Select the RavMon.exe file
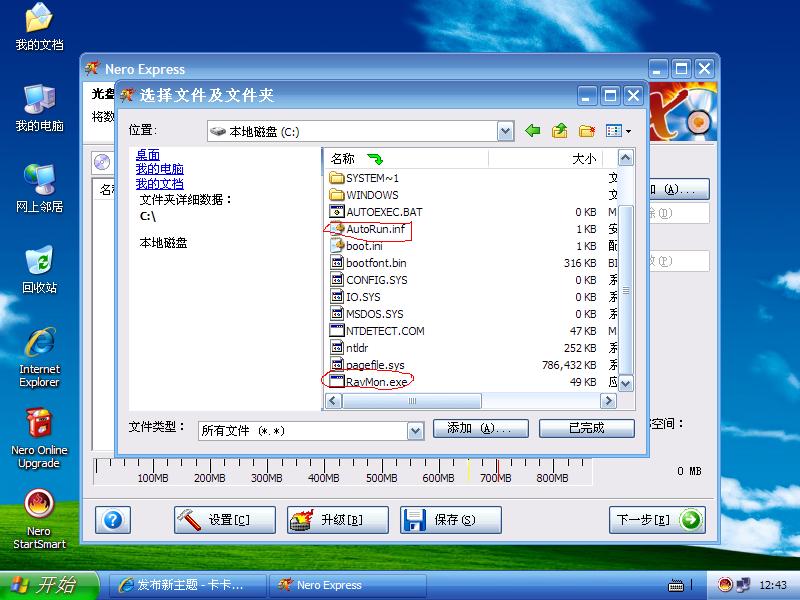Viewport: 800px width, 600px height. (368, 382)
